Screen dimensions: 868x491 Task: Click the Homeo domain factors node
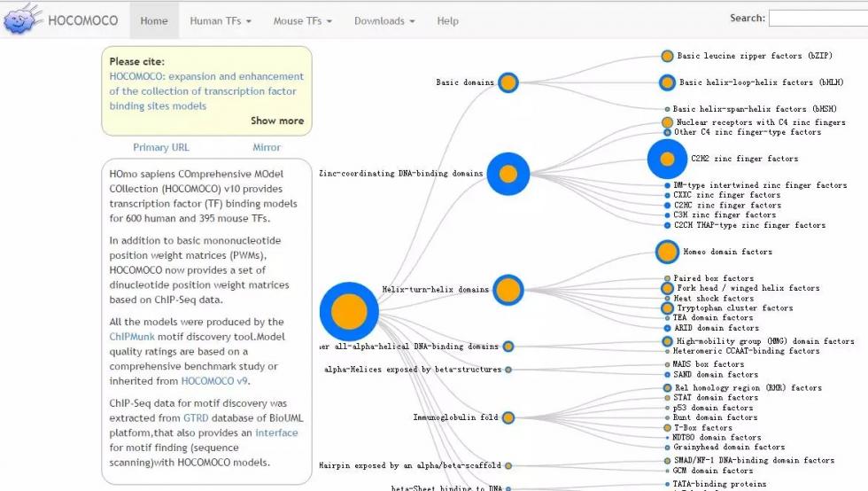667,253
